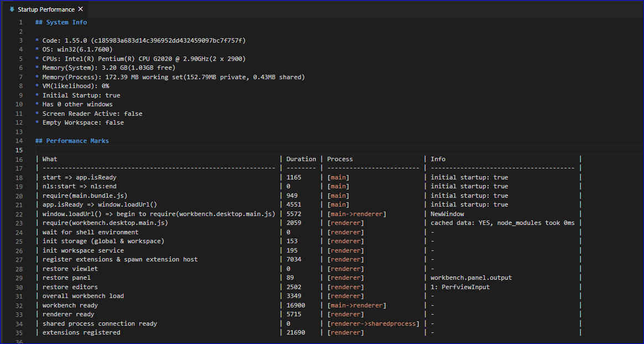The image size is (644, 344).
Task: Close the Startup Performance tab
Action: (x=80, y=9)
